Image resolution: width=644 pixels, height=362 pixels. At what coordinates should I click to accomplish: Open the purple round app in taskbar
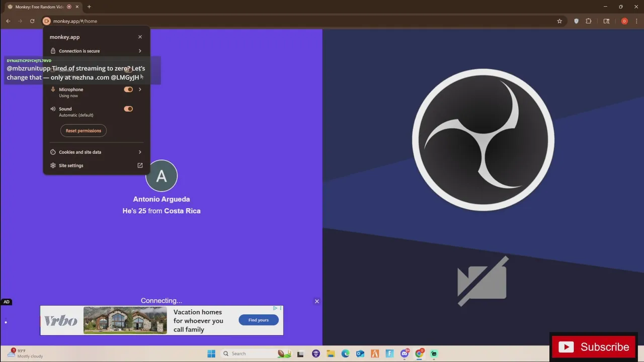click(x=316, y=353)
